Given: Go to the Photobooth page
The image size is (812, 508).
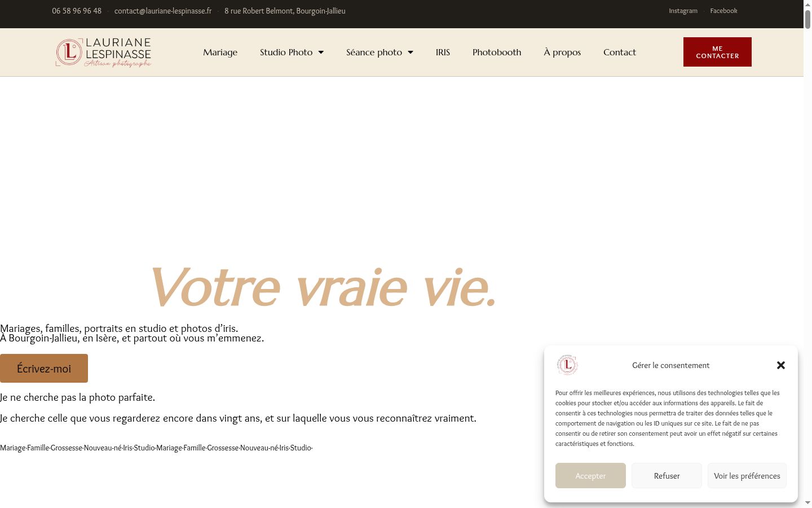Looking at the screenshot, I should 497,52.
